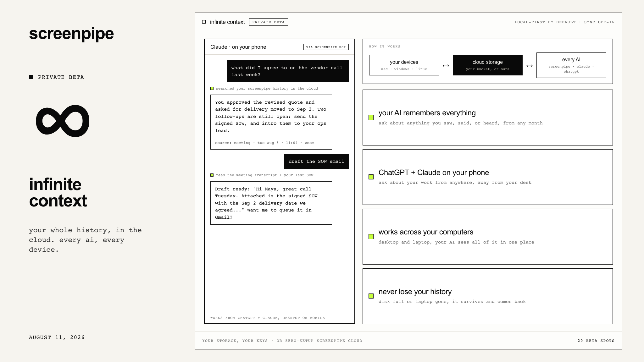
Task: Click the hollow square before infinite context header
Action: click(204, 22)
